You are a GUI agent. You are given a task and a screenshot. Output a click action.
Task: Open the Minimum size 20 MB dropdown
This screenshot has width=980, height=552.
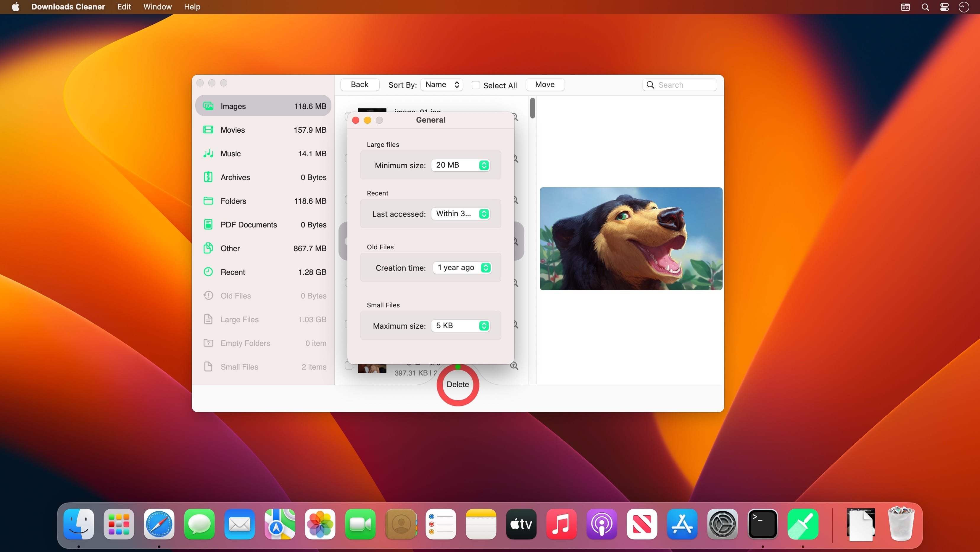tap(461, 165)
